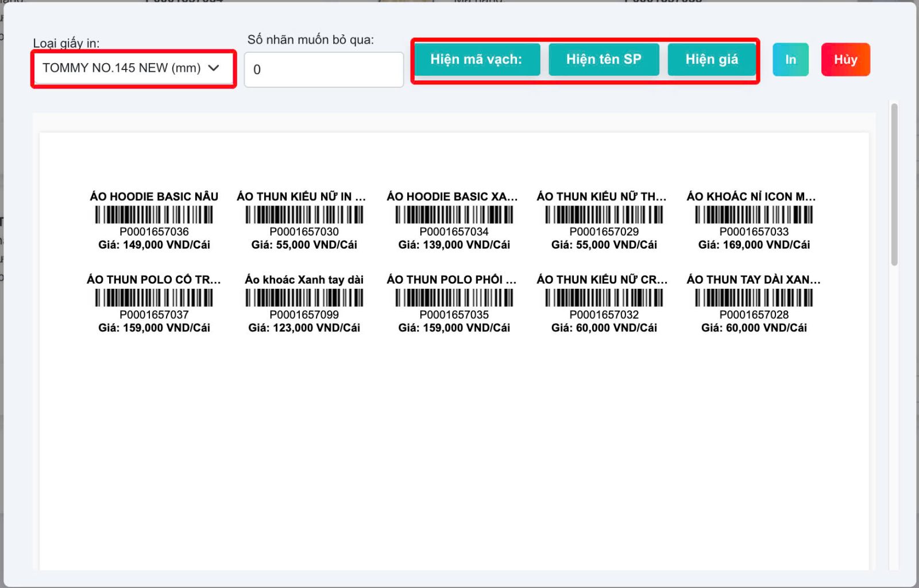
Task: Click the code text 'P0001657033'
Action: (x=754, y=231)
